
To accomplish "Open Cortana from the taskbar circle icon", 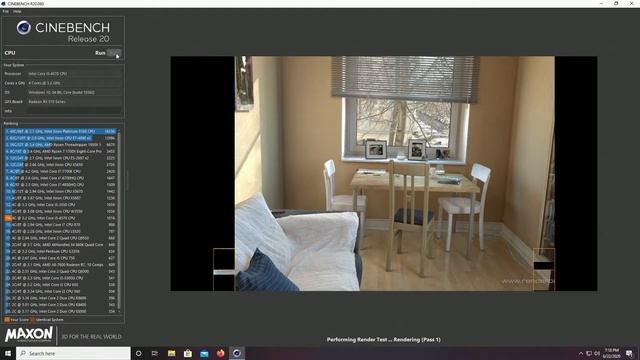I will click(x=138, y=353).
